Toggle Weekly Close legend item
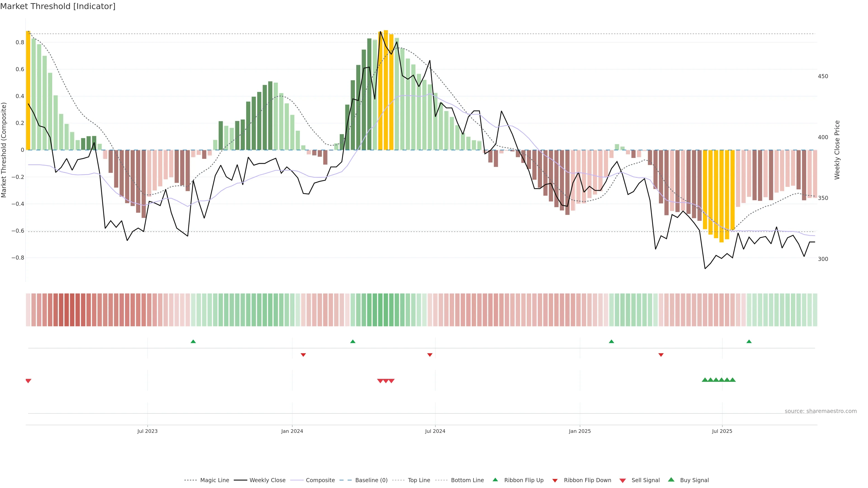868x488 pixels. (267, 480)
